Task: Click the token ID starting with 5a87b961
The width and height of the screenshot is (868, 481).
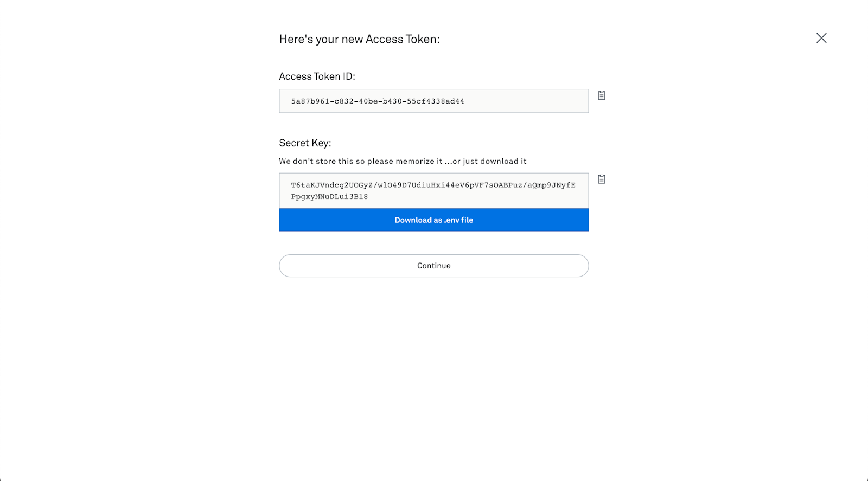Action: click(x=378, y=101)
